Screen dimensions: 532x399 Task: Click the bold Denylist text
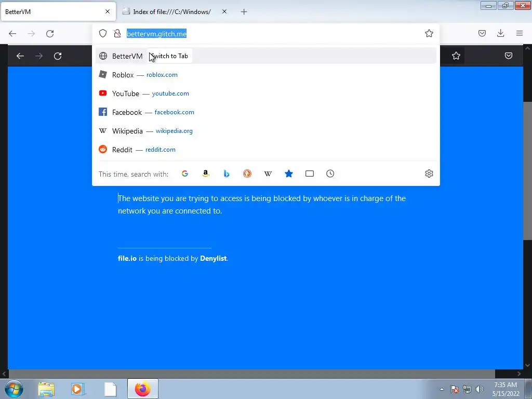[214, 258]
